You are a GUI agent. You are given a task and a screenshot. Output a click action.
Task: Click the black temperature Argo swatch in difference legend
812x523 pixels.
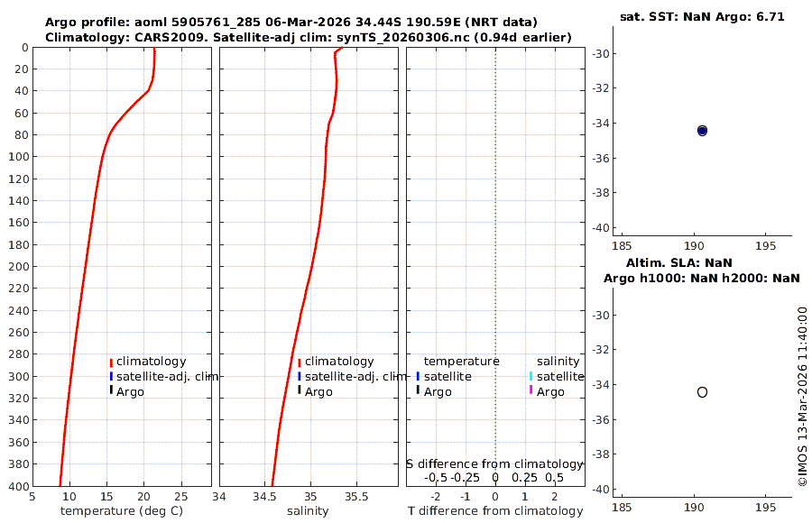tap(418, 390)
